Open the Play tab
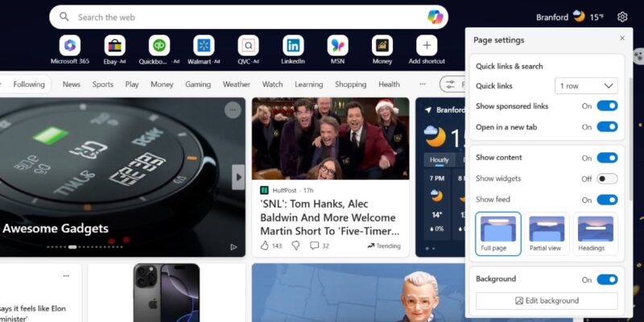Screen dimensions: 644x322 tap(132, 85)
